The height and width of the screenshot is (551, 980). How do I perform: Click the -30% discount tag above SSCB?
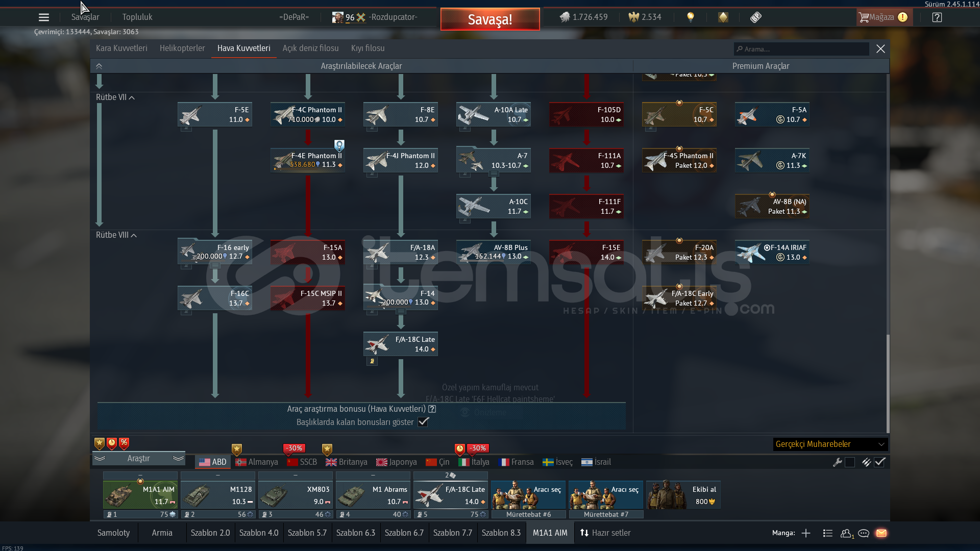[294, 448]
